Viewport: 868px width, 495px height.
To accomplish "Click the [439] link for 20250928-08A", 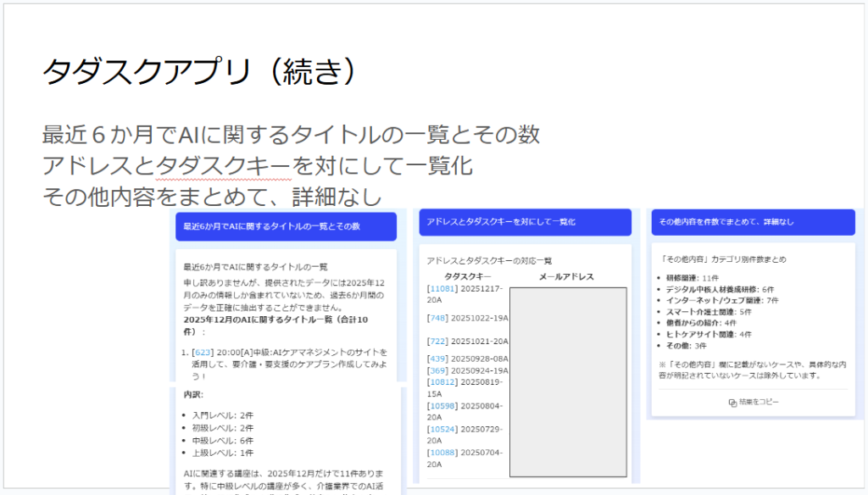I will [439, 359].
